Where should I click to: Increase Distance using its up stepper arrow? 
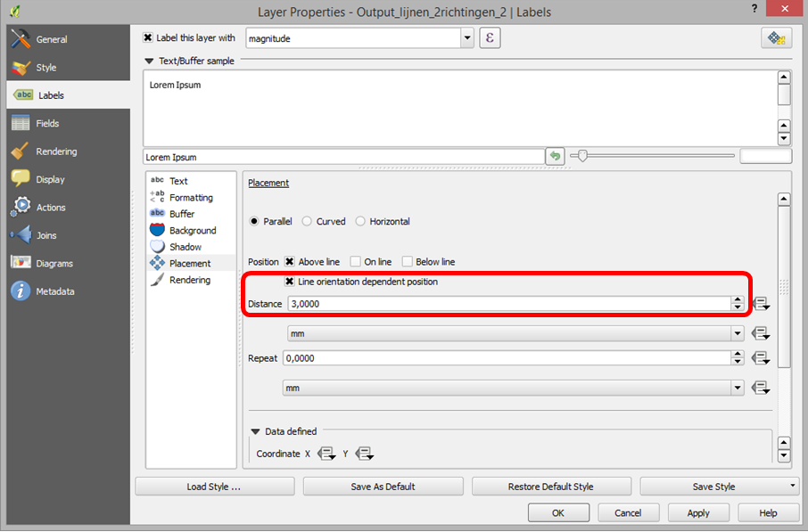click(738, 299)
